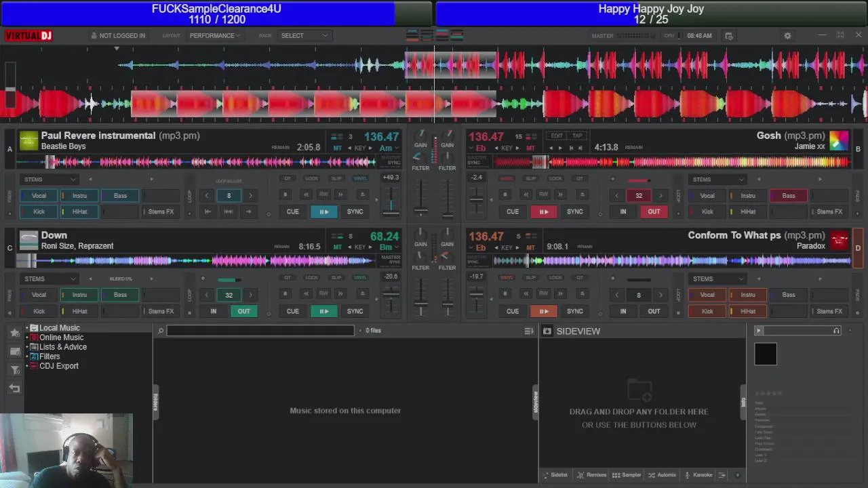Click the Lists & Advice tree item
The width and height of the screenshot is (868, 488).
63,347
